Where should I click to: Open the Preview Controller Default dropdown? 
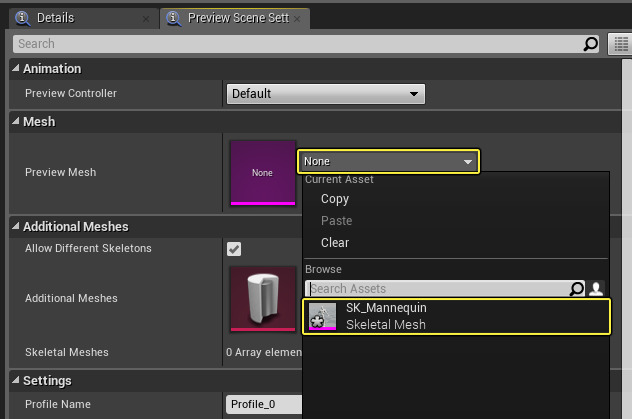[325, 94]
